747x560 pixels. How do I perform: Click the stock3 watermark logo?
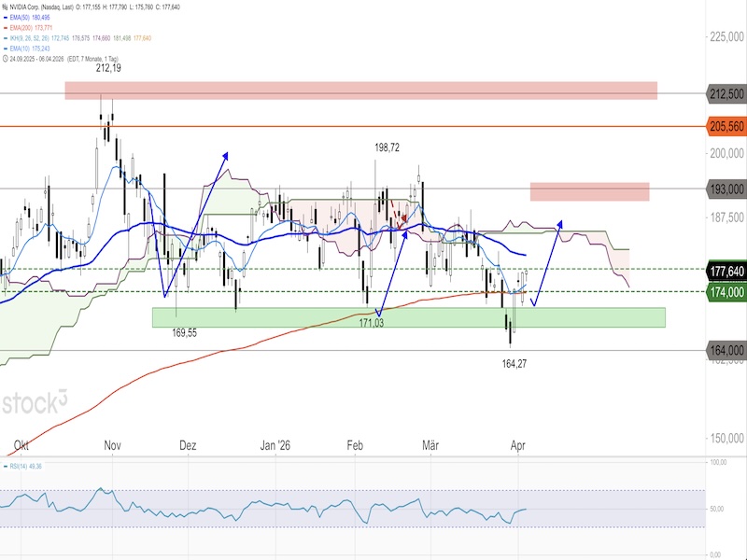tap(35, 402)
